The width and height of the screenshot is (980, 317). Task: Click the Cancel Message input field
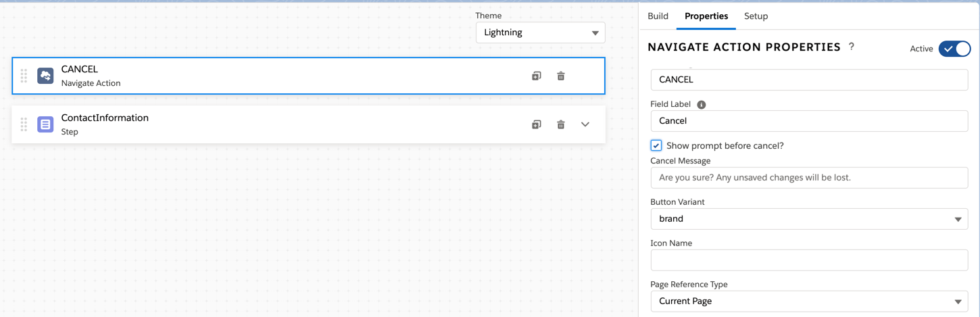809,178
